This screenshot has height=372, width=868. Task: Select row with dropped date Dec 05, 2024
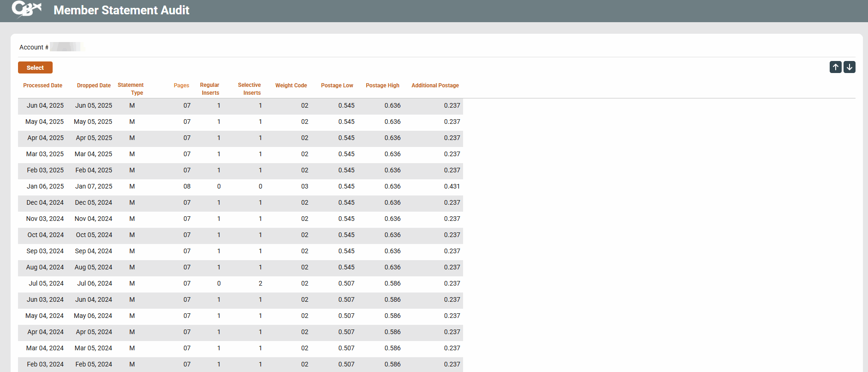tap(94, 203)
